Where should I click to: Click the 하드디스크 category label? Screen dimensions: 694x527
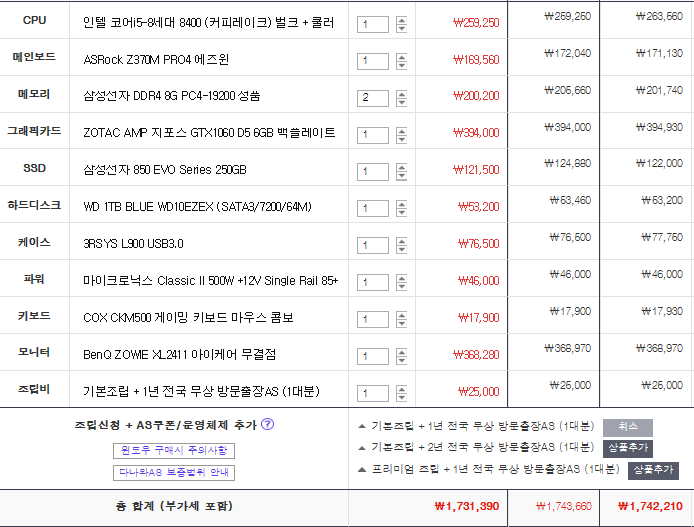pyautogui.click(x=34, y=205)
